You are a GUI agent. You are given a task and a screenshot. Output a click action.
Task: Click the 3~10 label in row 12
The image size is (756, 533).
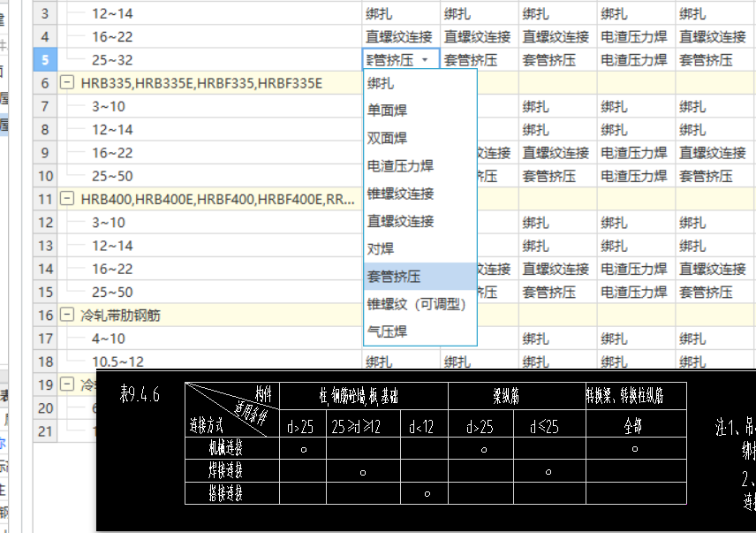point(109,223)
